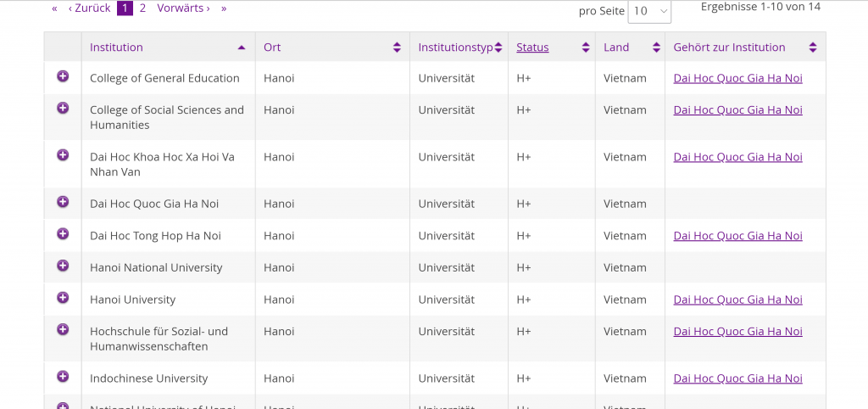The image size is (868, 409).
Task: Open parent institution link for College of Social Sciences
Action: pyautogui.click(x=738, y=109)
